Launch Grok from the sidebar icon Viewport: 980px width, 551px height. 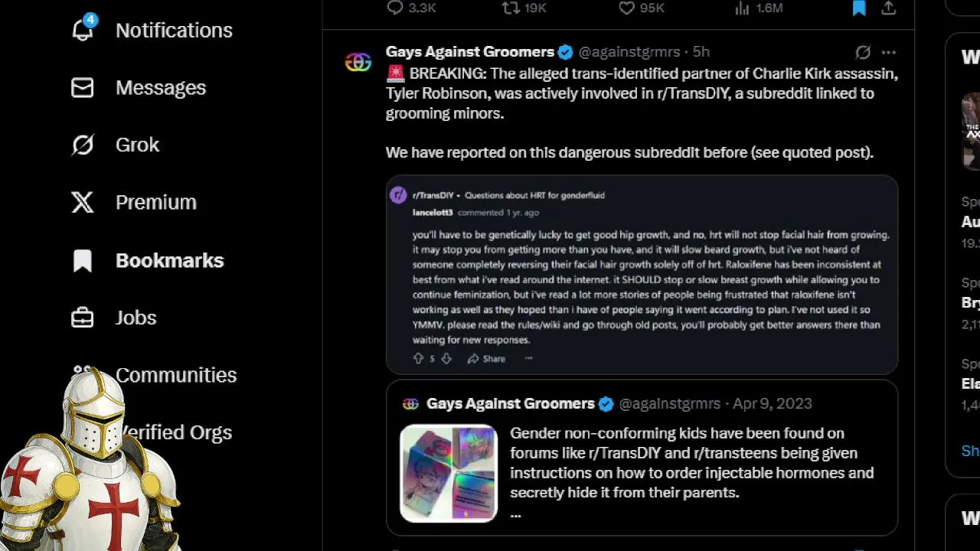tap(83, 145)
